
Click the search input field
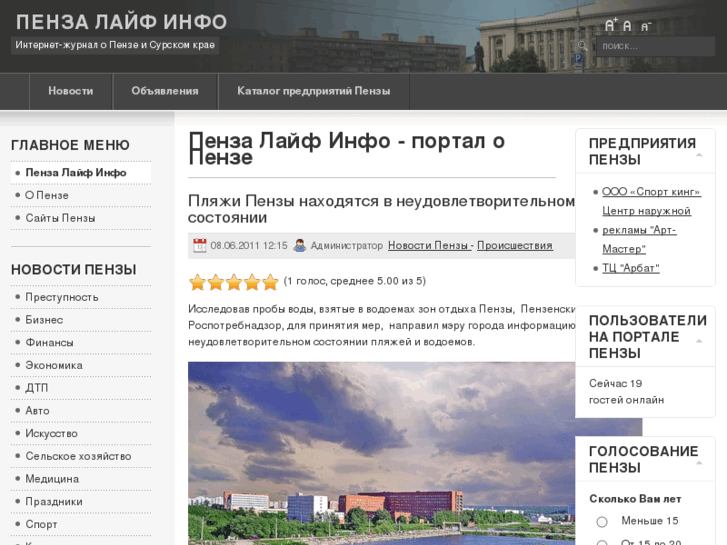pos(655,46)
